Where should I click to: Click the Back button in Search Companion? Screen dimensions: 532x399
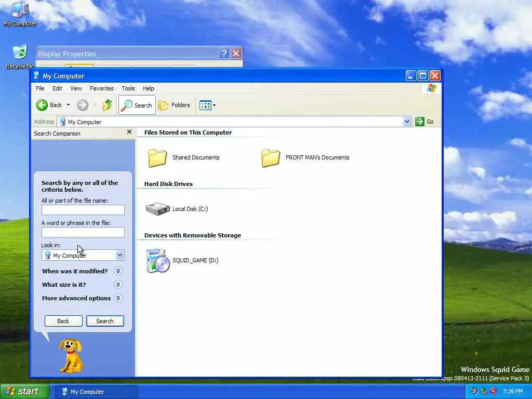coord(63,321)
